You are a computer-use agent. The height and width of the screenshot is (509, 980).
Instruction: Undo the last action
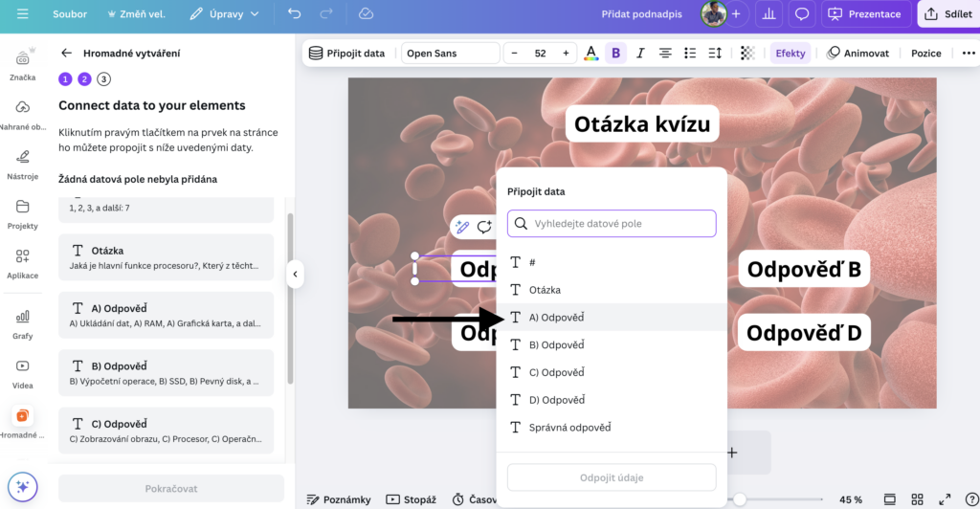coord(295,13)
